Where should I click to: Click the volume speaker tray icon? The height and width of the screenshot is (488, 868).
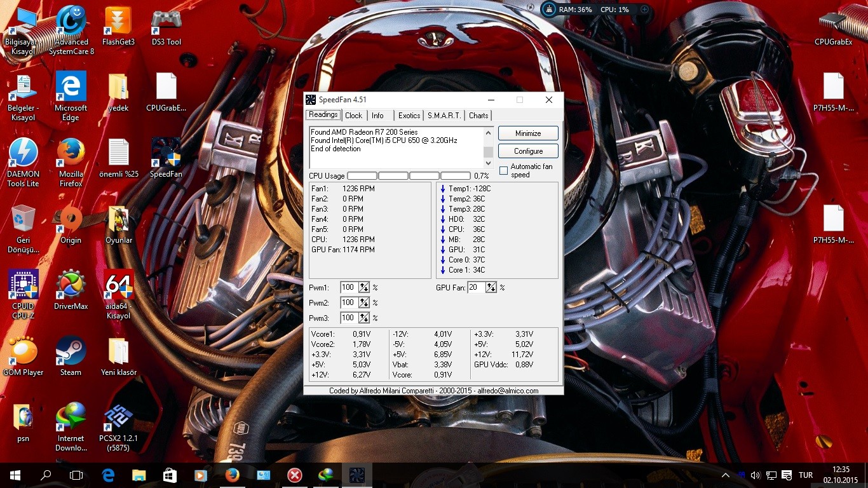pyautogui.click(x=756, y=475)
